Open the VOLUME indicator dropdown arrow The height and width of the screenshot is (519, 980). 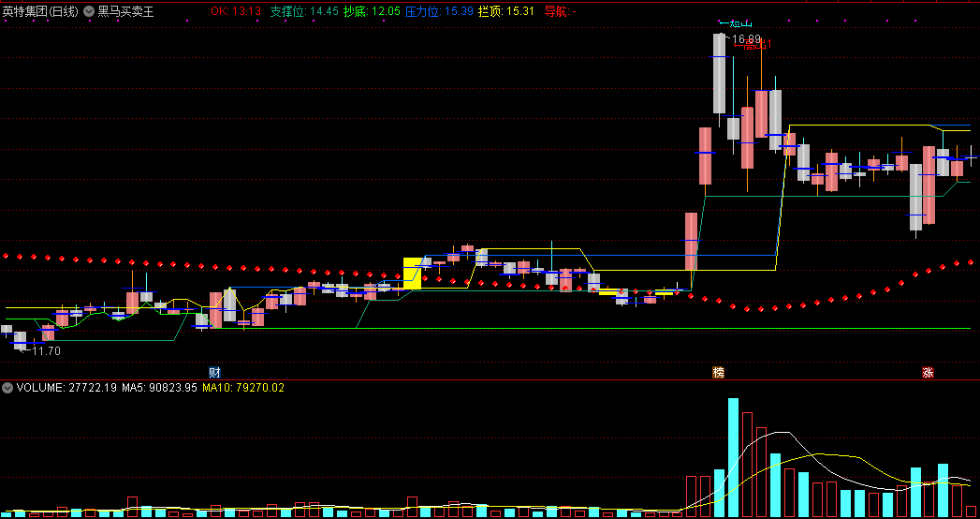7,388
